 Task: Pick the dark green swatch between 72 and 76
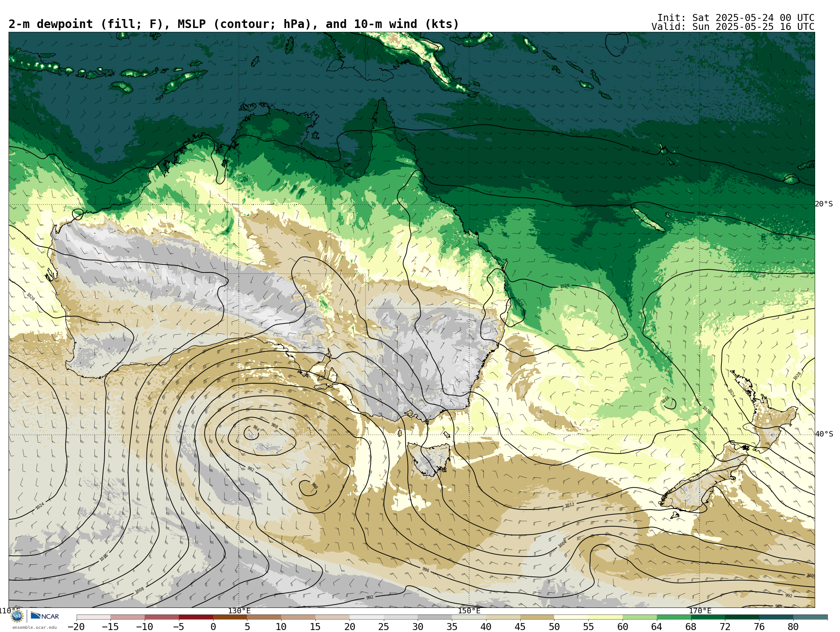click(742, 617)
